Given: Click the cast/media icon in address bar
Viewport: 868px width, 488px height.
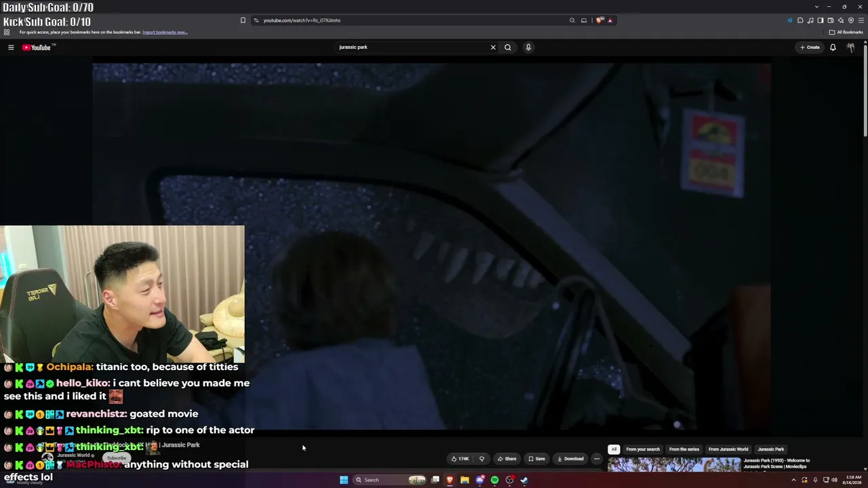Looking at the screenshot, I should [x=584, y=20].
